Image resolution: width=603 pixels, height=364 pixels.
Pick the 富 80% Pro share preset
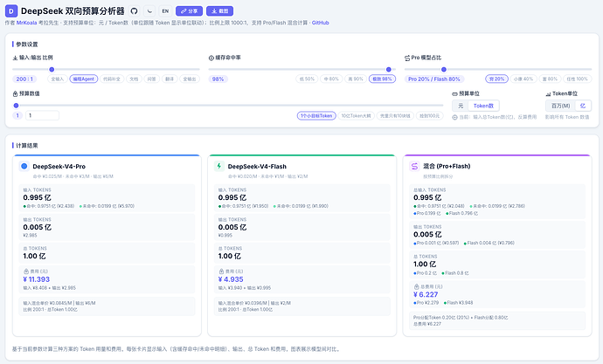550,79
